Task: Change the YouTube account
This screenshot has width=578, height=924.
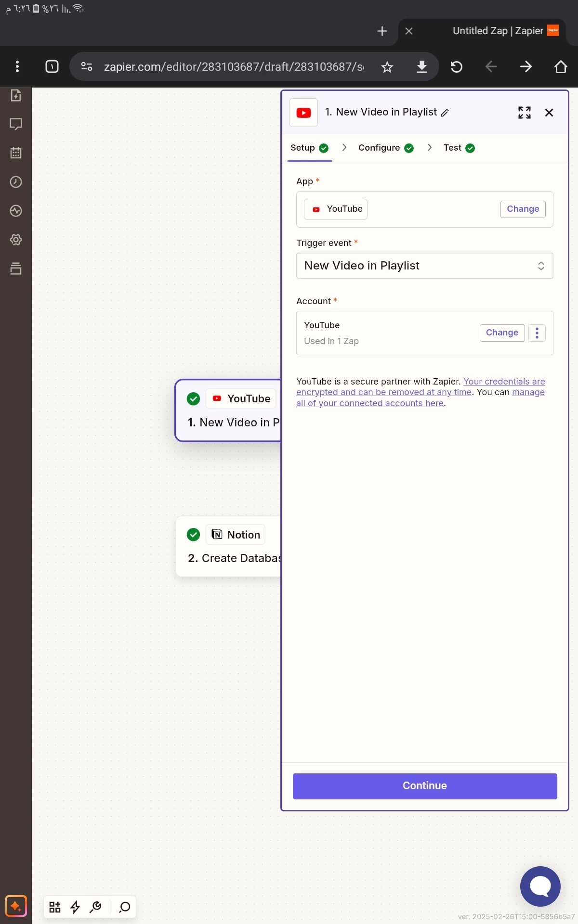Action: (502, 333)
